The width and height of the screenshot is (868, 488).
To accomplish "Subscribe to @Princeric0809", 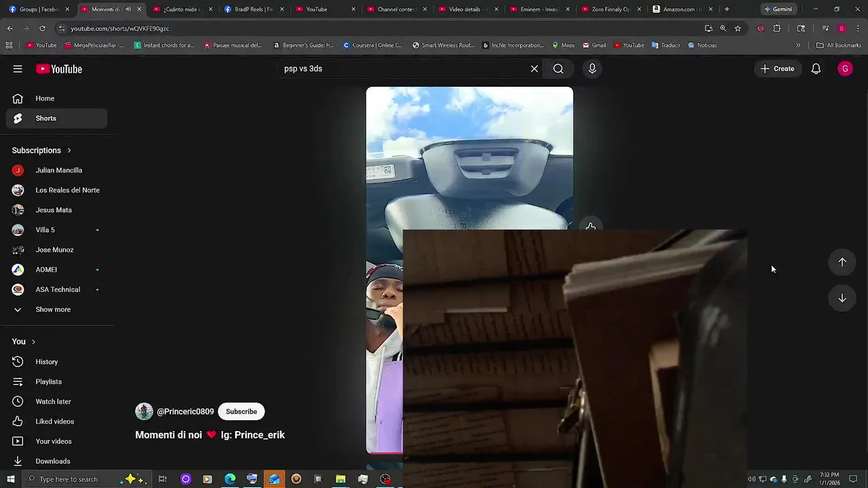I will coord(241,411).
